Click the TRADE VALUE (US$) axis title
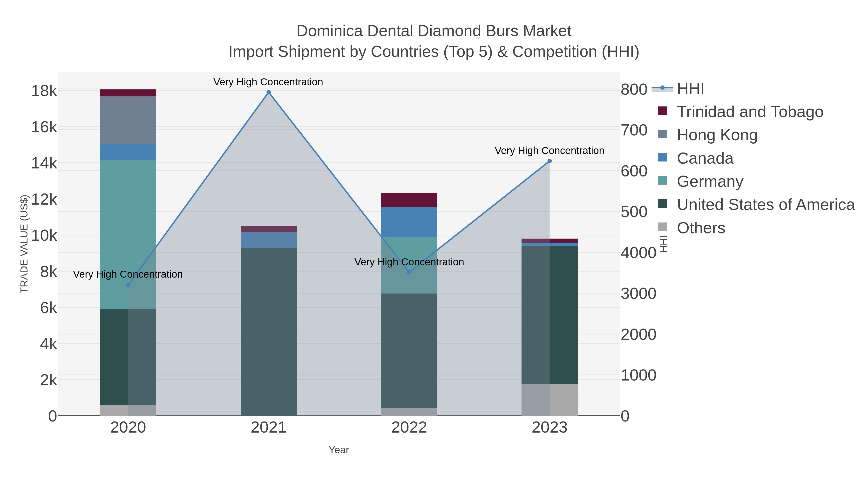The image size is (868, 488). [24, 244]
